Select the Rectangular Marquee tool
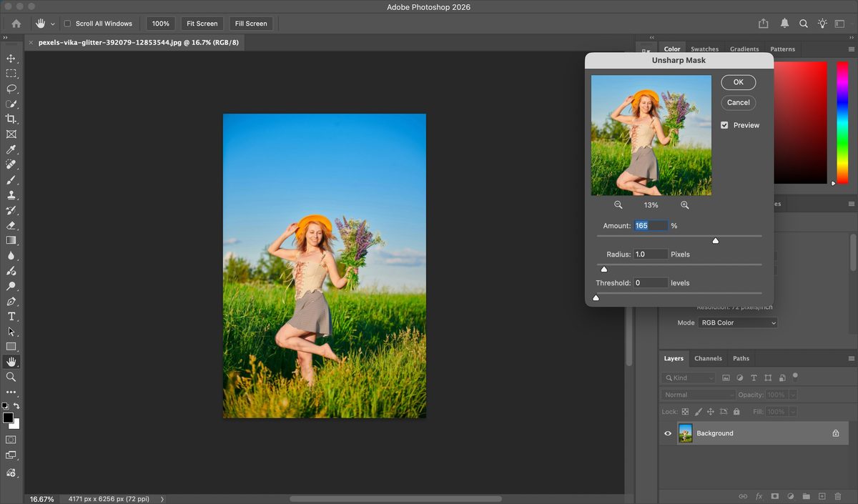Image resolution: width=858 pixels, height=504 pixels. point(11,74)
